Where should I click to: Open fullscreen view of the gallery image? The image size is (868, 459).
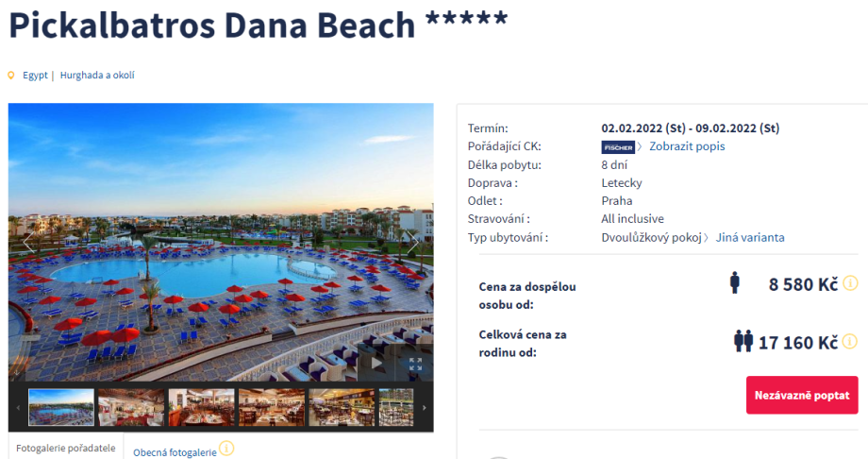416,365
